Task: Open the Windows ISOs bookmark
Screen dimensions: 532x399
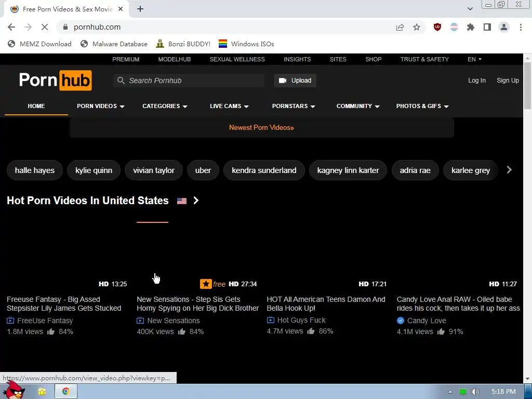Action: [x=246, y=44]
